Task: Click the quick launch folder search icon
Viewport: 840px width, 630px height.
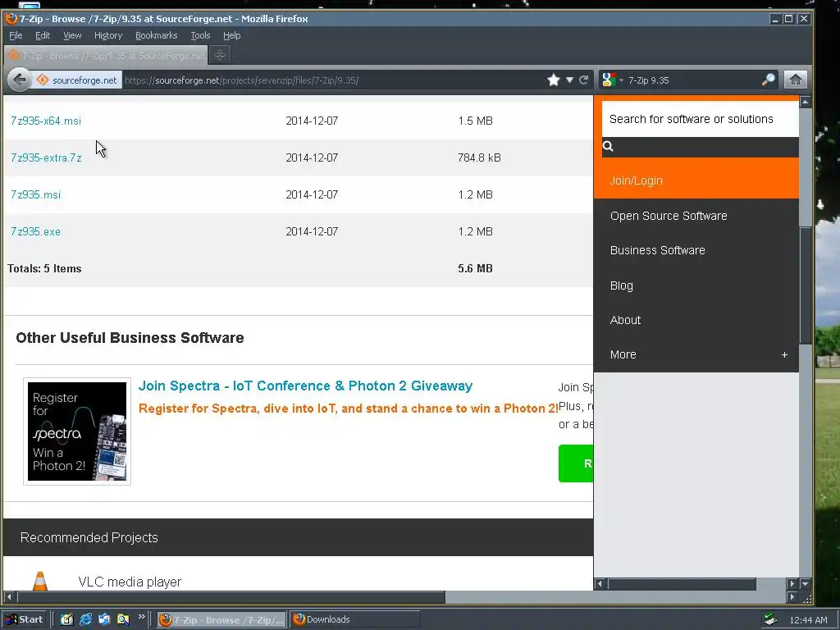Action: [x=123, y=619]
